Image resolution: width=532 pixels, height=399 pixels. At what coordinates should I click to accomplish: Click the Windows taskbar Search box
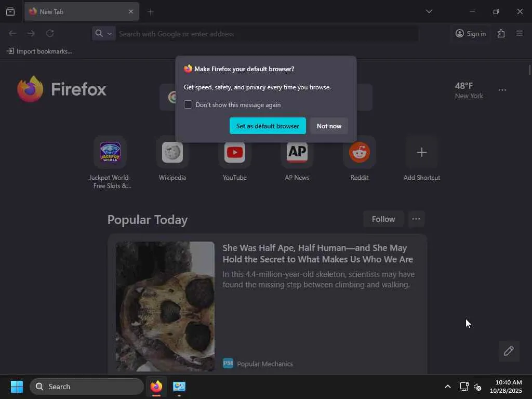point(87,387)
